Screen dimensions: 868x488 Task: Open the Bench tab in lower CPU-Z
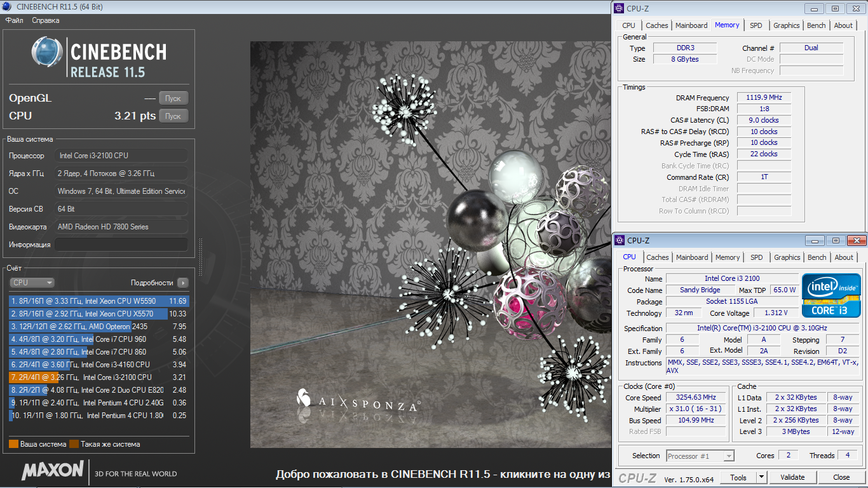[817, 257]
